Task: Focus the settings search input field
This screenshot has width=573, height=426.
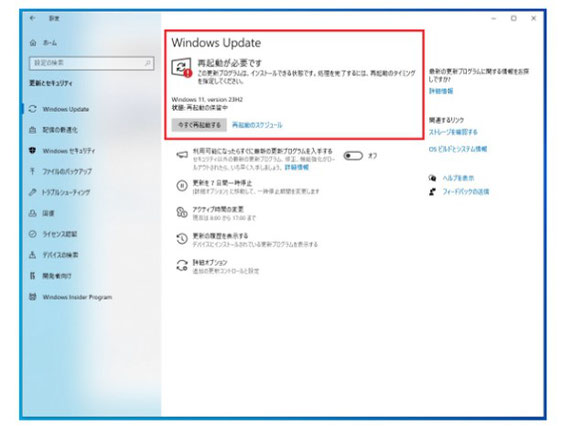Action: (x=91, y=63)
